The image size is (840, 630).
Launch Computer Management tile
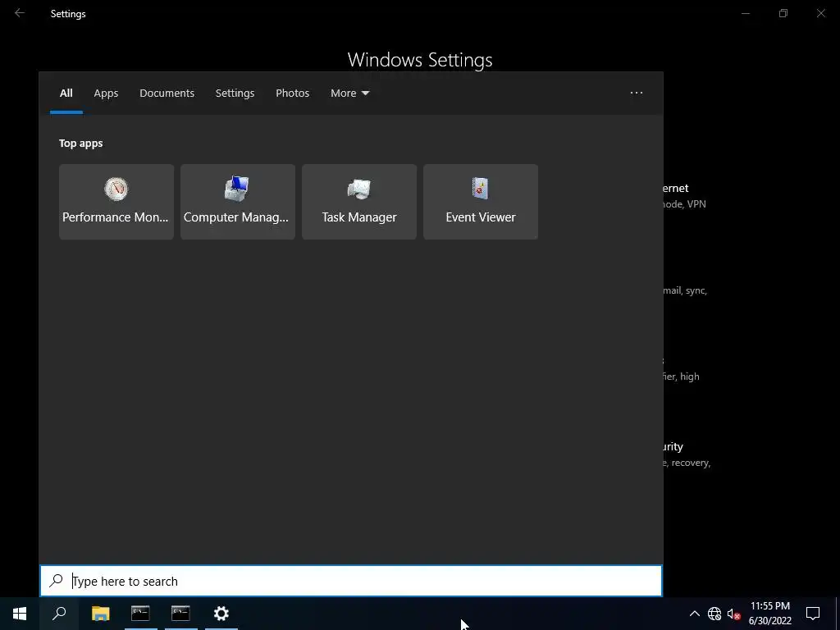pyautogui.click(x=237, y=202)
